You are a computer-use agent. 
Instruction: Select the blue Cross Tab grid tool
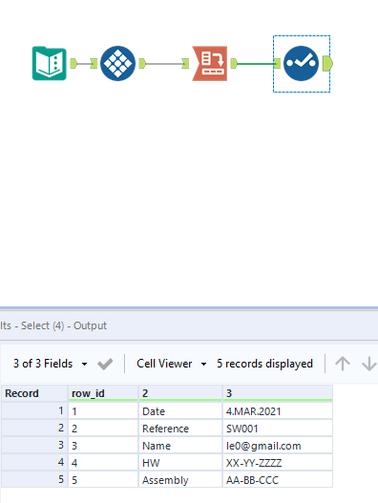[118, 63]
